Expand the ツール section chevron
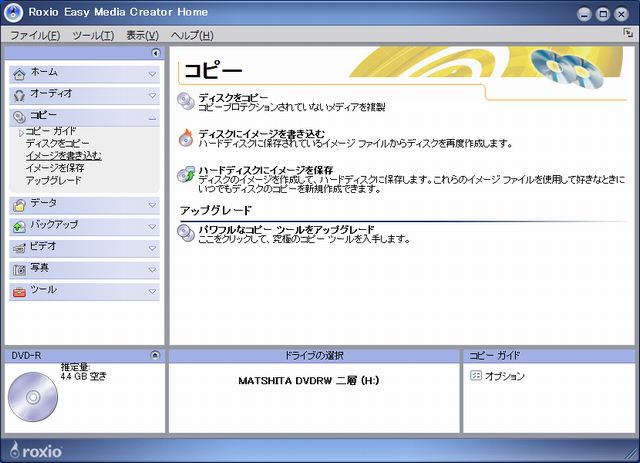The height and width of the screenshot is (463, 640). click(x=152, y=292)
